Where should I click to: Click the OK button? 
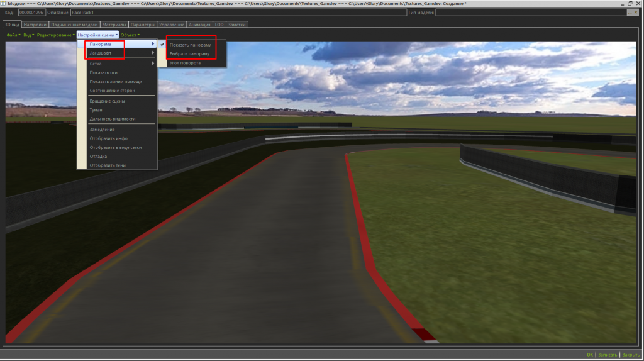click(x=590, y=355)
